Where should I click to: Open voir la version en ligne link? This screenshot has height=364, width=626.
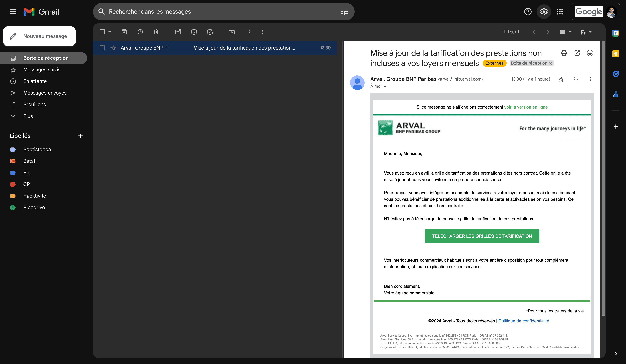pyautogui.click(x=526, y=107)
